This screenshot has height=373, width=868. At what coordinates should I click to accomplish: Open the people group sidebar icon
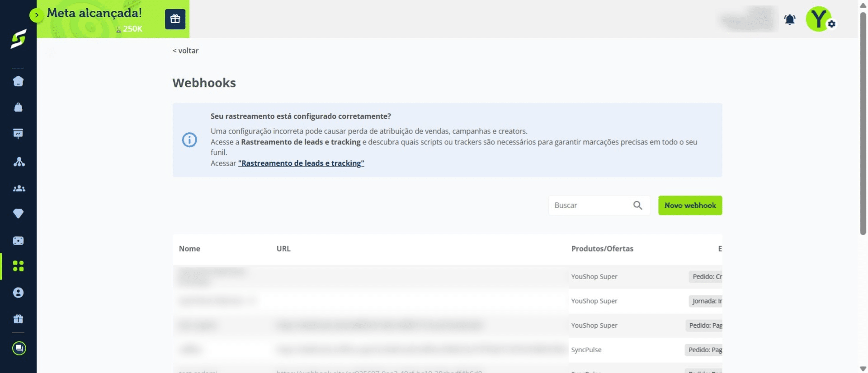click(x=19, y=188)
